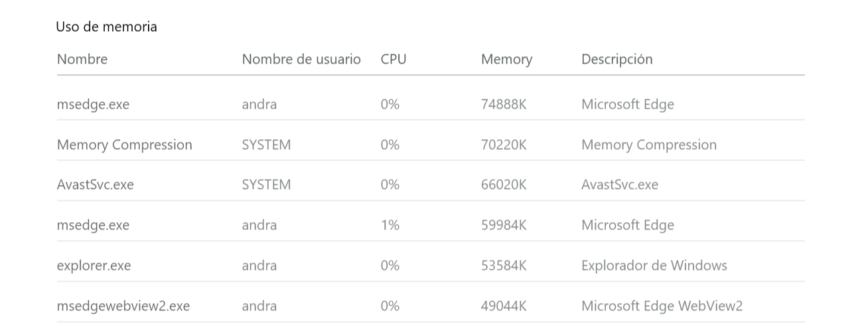Image resolution: width=868 pixels, height=329 pixels.
Task: Select the Memory Compression process name
Action: click(x=125, y=145)
